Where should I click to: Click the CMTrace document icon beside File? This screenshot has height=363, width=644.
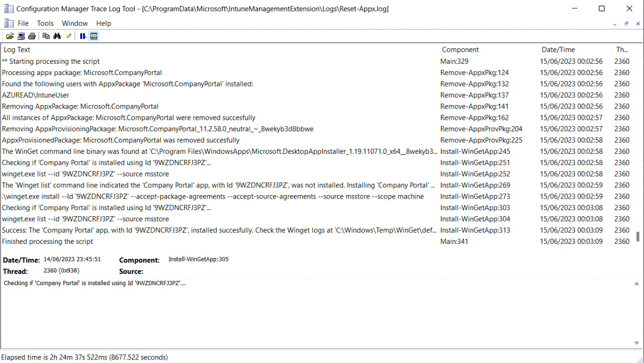(9, 23)
